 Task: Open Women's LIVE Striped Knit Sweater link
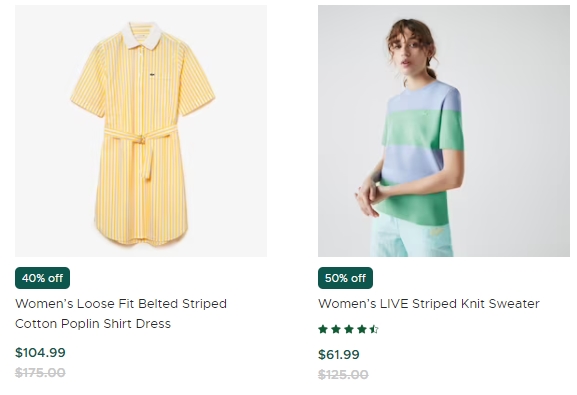pos(429,304)
